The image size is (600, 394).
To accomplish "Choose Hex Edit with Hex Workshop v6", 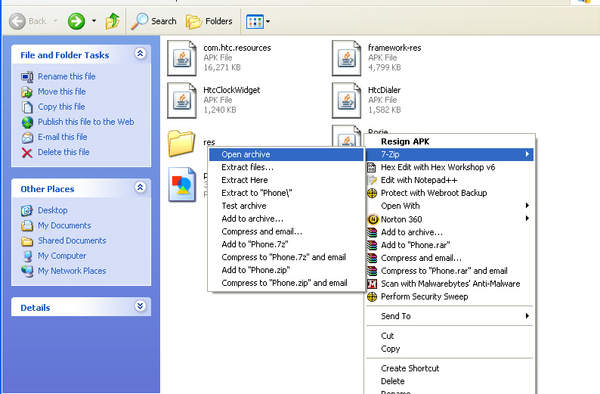I will [450, 167].
